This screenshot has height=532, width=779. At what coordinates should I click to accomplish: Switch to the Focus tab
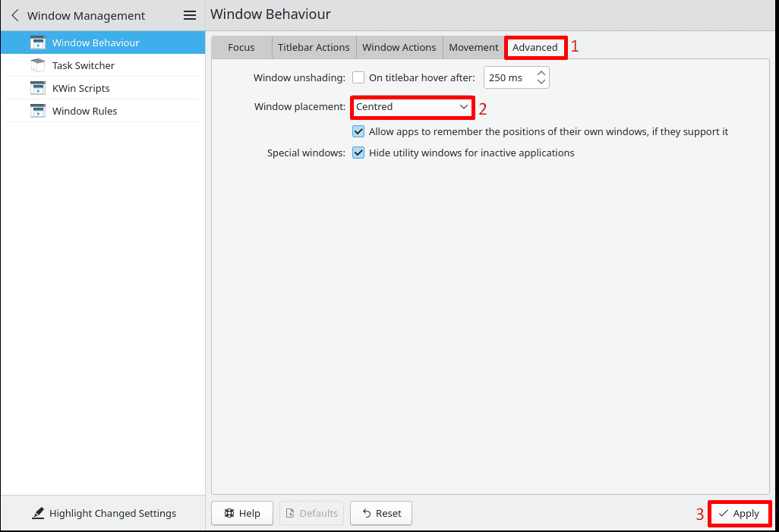(241, 48)
